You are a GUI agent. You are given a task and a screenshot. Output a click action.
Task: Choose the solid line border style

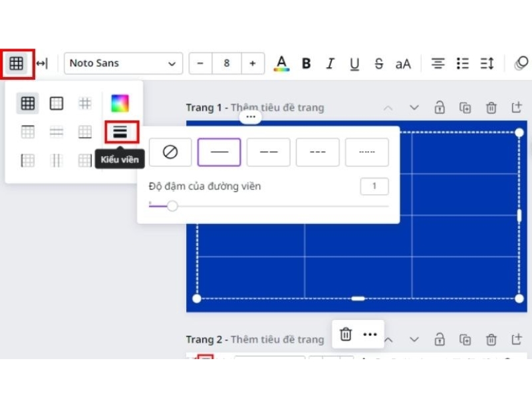pyautogui.click(x=219, y=152)
